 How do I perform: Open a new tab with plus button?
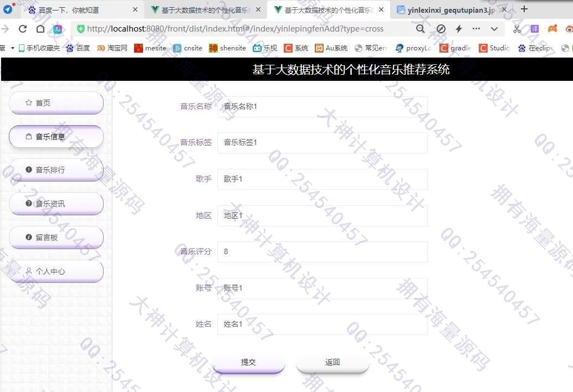pyautogui.click(x=524, y=9)
